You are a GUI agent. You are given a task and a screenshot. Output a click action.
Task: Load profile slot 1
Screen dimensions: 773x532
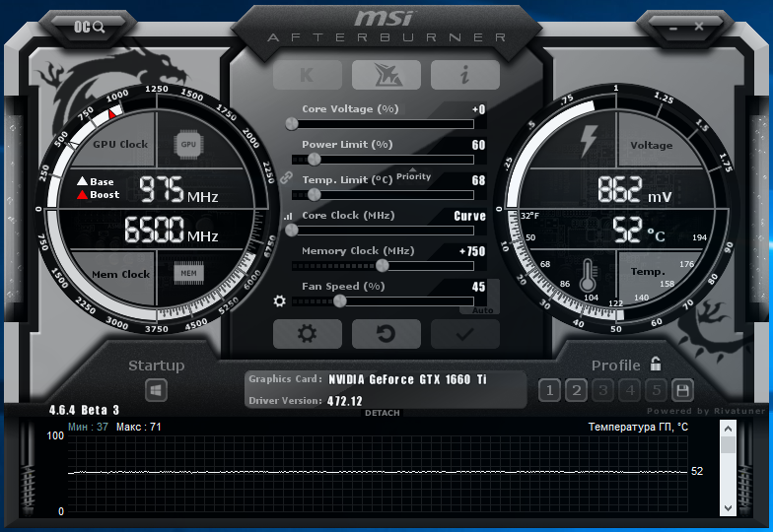550,391
